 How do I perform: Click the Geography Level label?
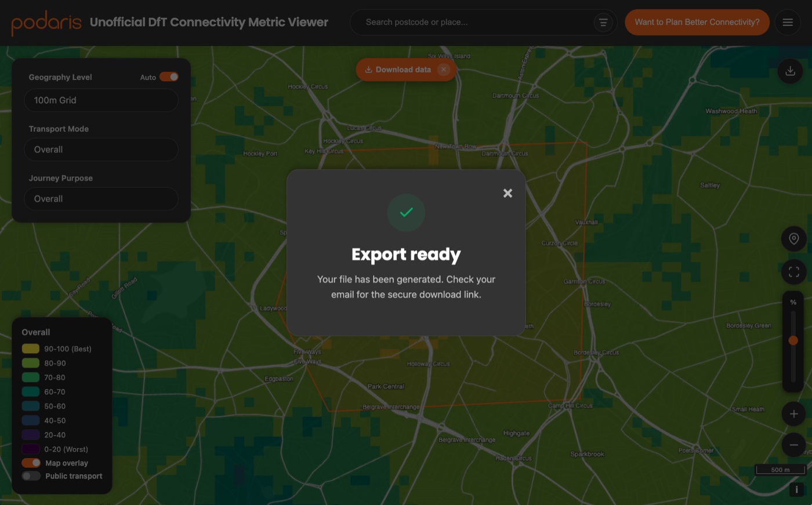pos(60,77)
